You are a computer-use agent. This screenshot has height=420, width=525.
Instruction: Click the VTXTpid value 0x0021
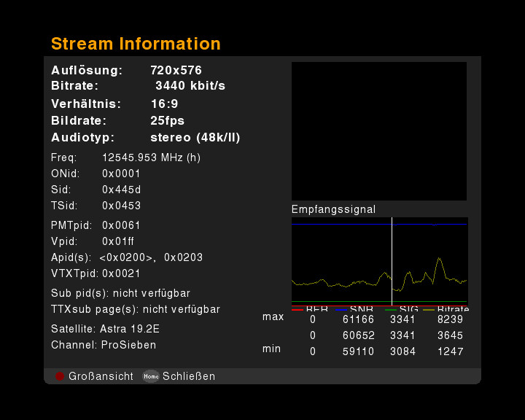tap(121, 273)
